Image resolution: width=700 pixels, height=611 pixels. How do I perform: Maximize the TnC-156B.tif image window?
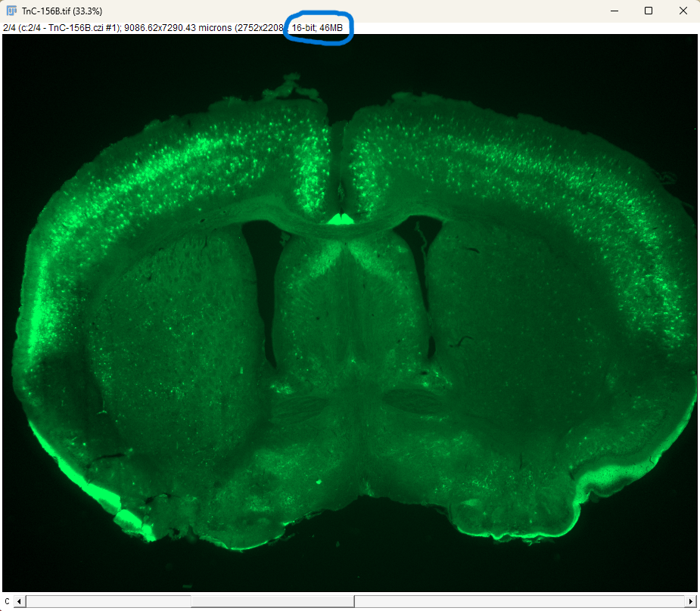(x=649, y=11)
